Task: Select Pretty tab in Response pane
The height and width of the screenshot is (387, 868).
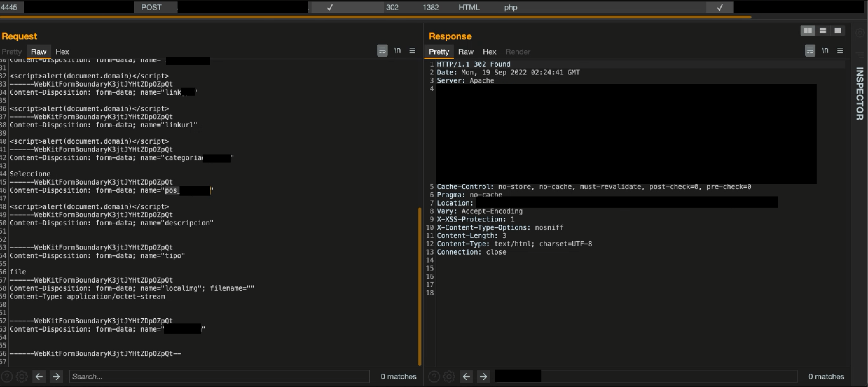Action: tap(439, 52)
